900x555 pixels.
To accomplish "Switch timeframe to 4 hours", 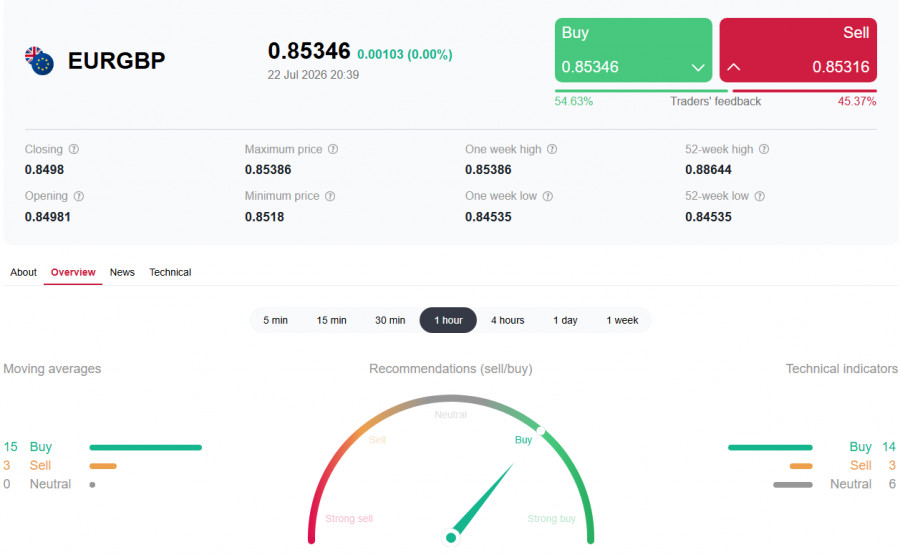I will coord(507,320).
